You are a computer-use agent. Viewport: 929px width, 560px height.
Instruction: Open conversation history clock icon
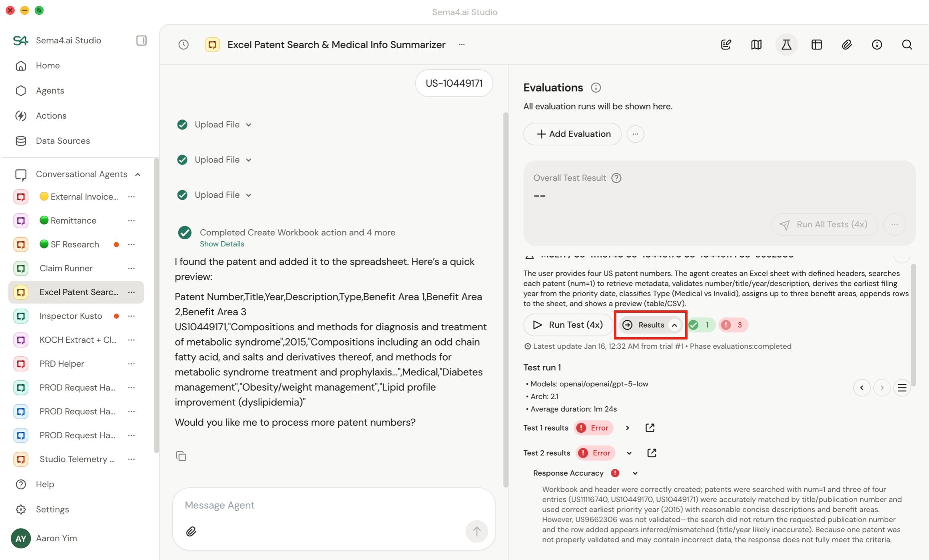[x=183, y=44]
